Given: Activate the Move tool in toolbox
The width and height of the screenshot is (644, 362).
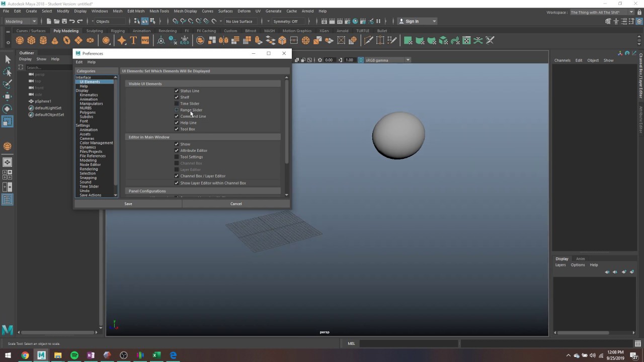Looking at the screenshot, I should click(8, 97).
